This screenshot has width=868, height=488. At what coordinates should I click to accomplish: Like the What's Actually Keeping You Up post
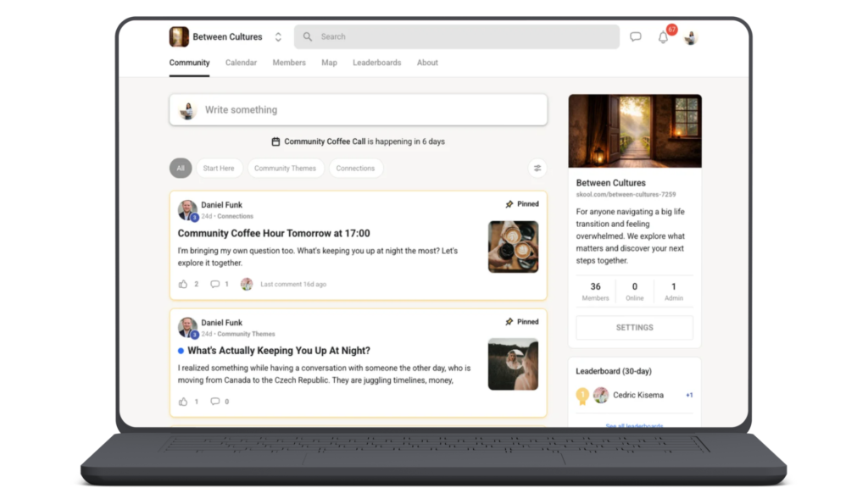coord(183,402)
